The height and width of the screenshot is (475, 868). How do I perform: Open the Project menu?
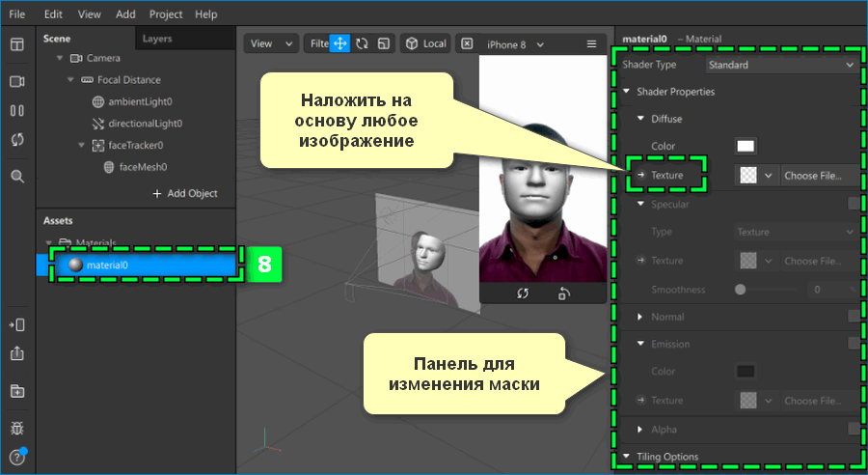tap(166, 15)
